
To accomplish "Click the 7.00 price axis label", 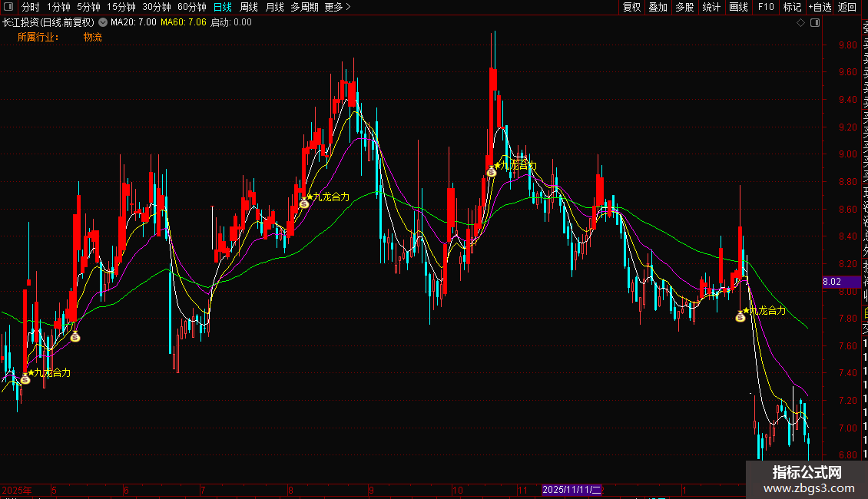I will point(847,428).
